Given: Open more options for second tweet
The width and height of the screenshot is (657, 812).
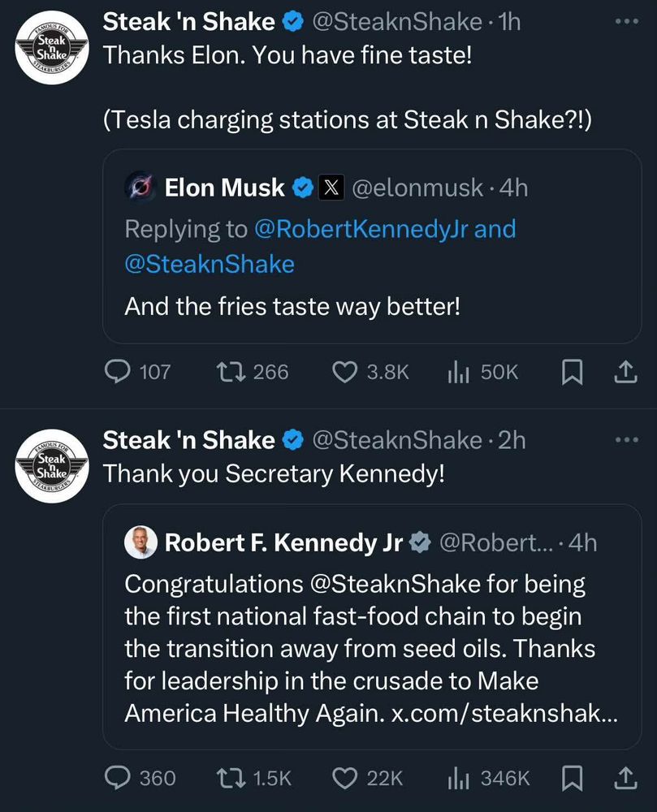Looking at the screenshot, I should click(627, 440).
